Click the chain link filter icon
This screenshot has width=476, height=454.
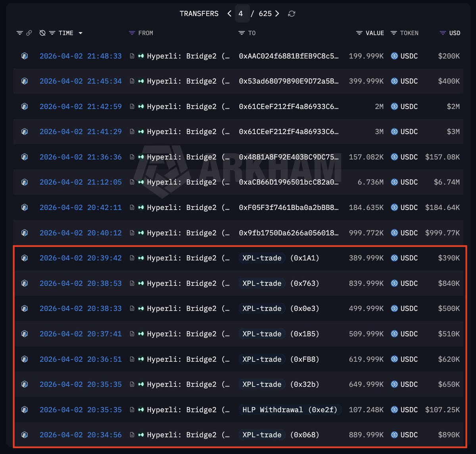[29, 33]
